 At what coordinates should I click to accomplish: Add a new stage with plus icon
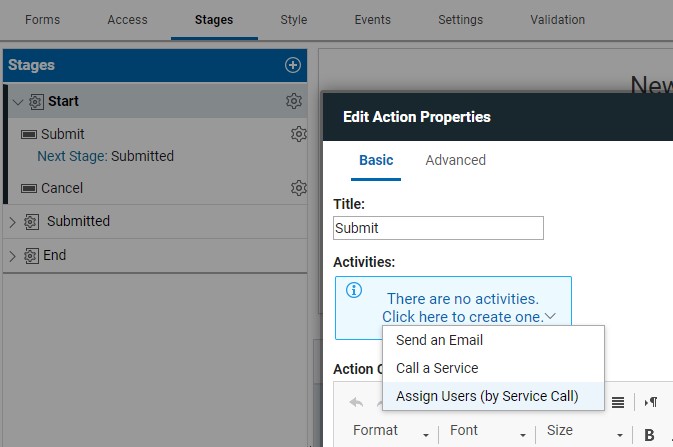pos(293,65)
